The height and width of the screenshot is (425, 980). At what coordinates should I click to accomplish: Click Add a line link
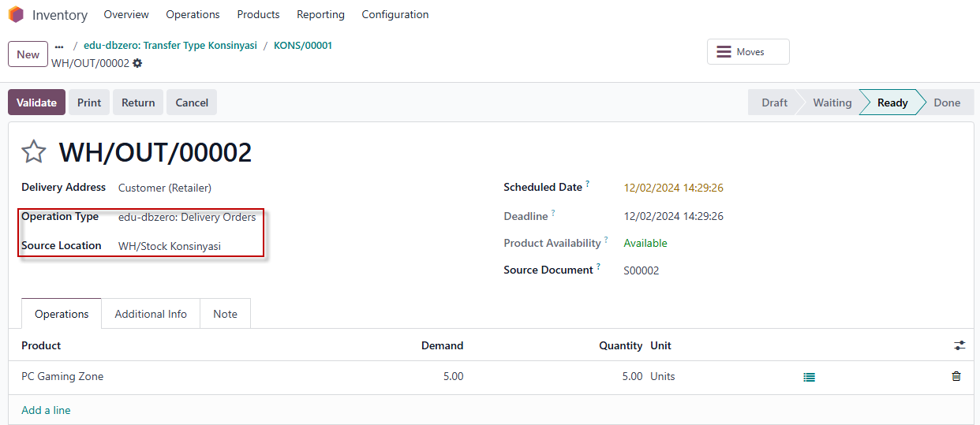pyautogui.click(x=46, y=410)
